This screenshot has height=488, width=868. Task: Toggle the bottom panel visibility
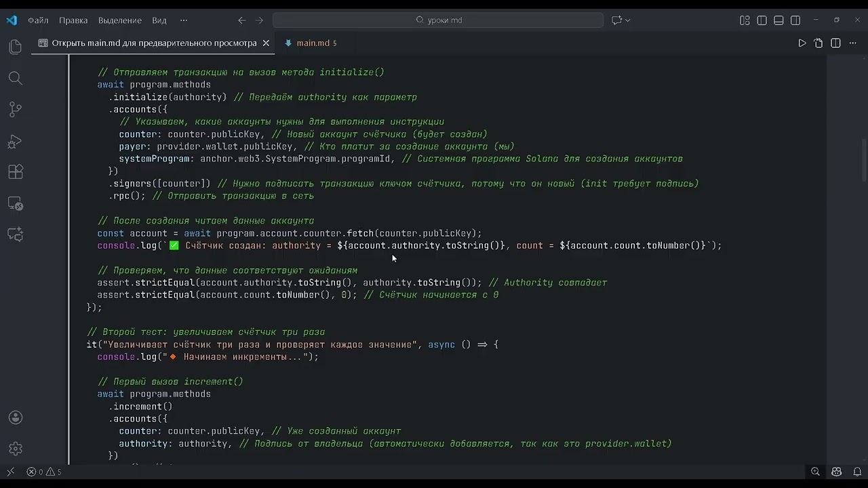[x=778, y=20]
